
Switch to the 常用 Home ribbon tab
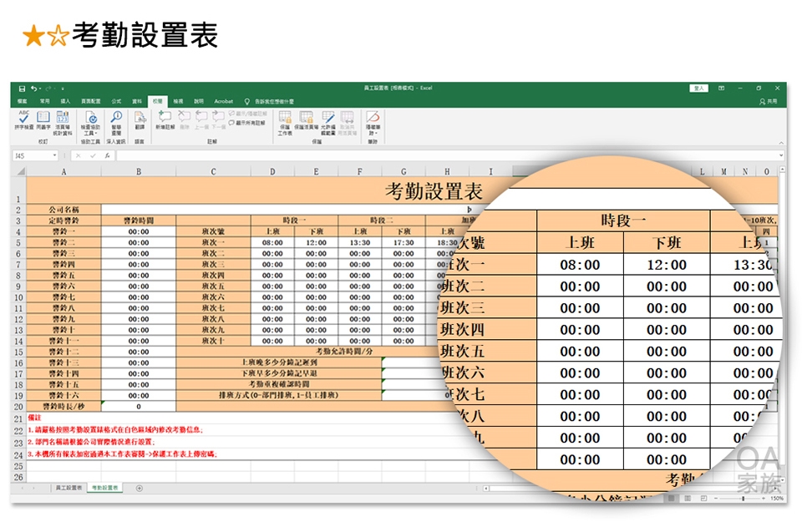pos(44,101)
